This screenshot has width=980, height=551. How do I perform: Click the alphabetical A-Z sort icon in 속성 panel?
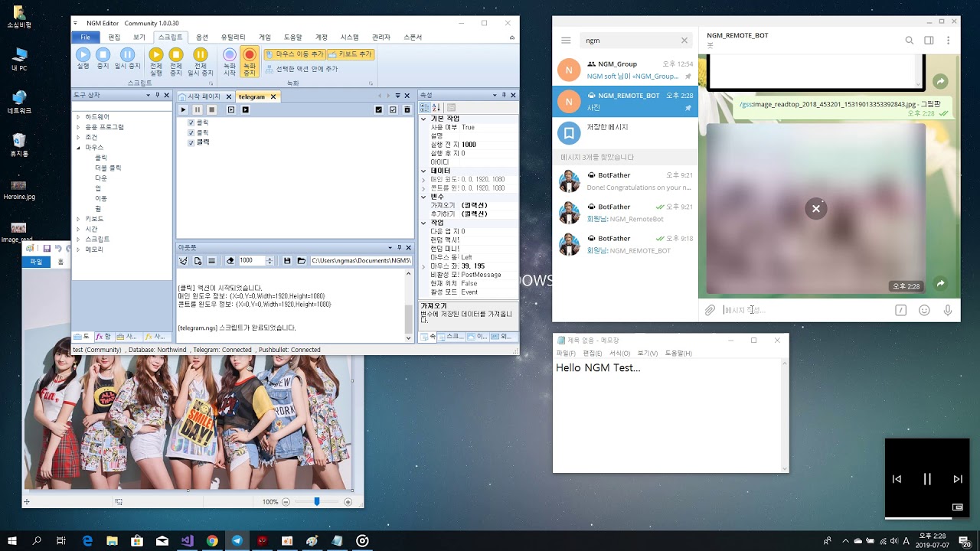436,108
